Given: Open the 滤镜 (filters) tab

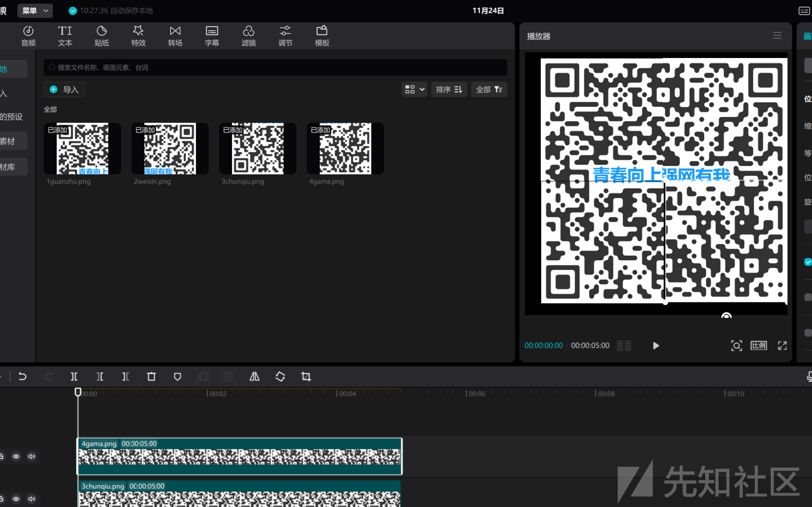Looking at the screenshot, I should click(x=248, y=36).
